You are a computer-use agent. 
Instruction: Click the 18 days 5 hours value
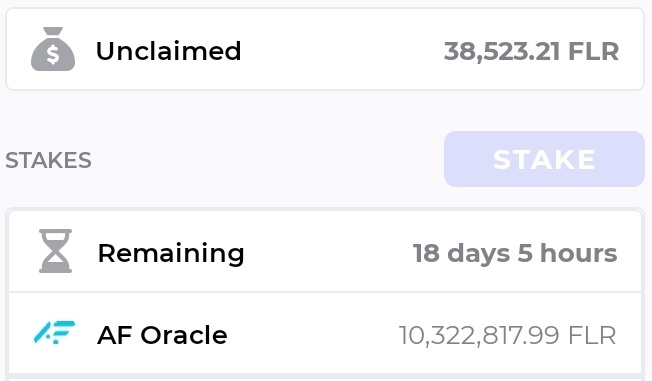click(x=515, y=253)
